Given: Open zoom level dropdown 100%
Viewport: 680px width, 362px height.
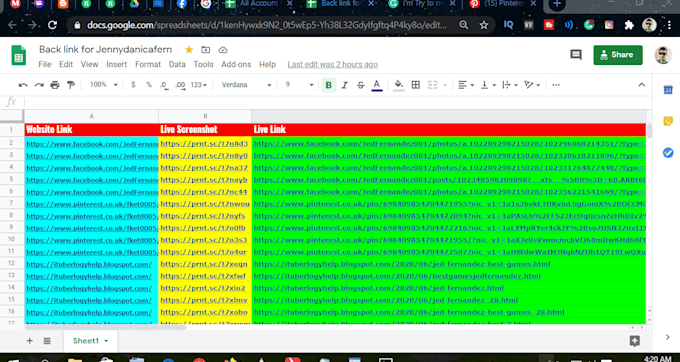Looking at the screenshot, I should point(103,85).
